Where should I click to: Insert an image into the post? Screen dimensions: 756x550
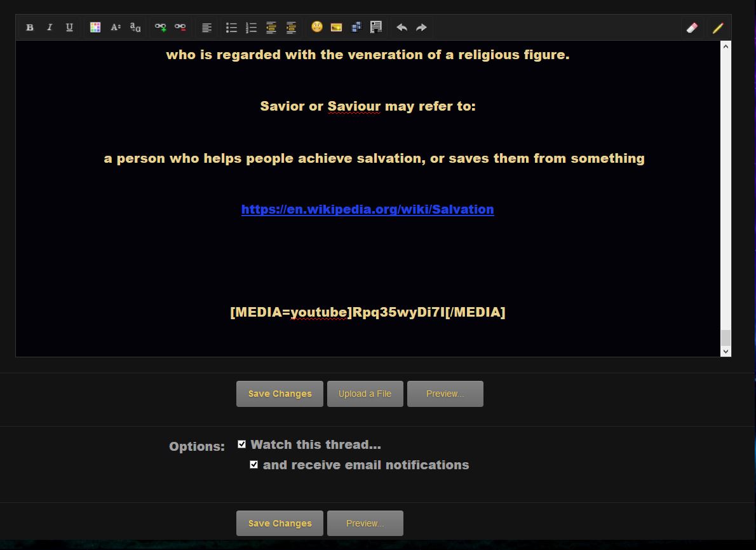pos(336,27)
